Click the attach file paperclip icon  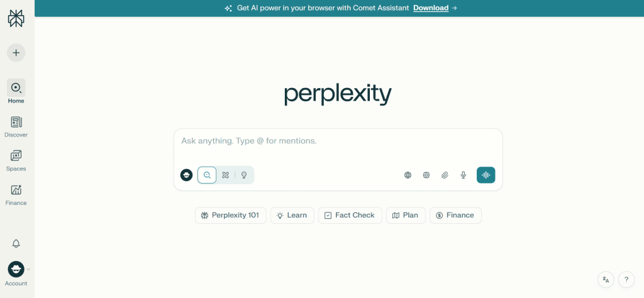445,175
